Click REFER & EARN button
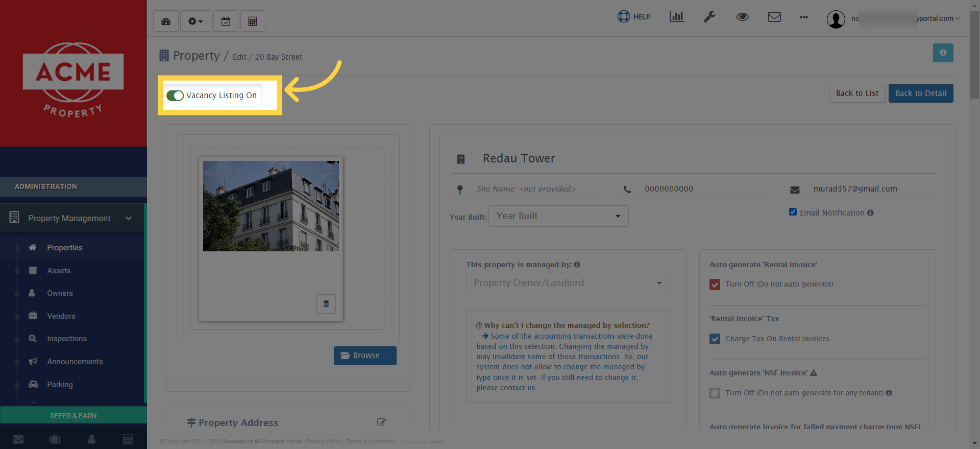The image size is (980, 449). coord(73,415)
